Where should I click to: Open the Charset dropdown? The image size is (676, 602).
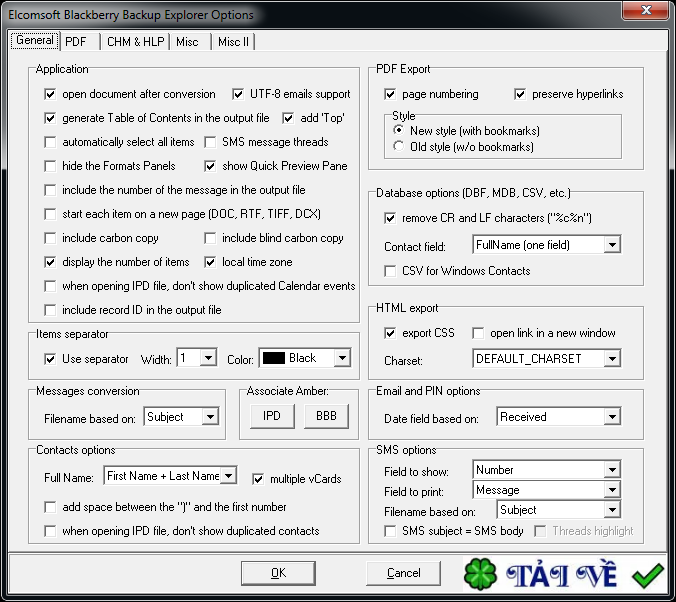click(x=612, y=359)
